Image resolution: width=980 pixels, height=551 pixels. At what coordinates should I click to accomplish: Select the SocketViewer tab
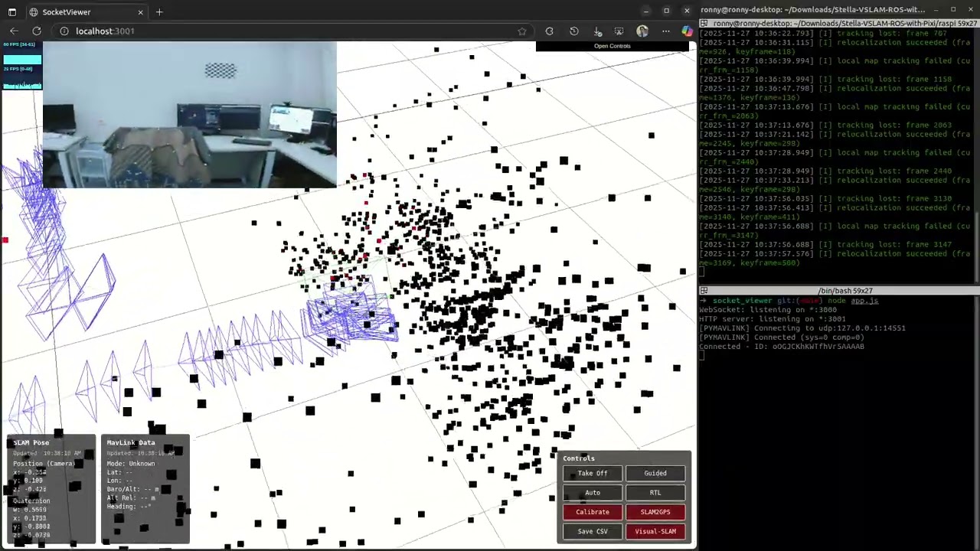coord(87,12)
